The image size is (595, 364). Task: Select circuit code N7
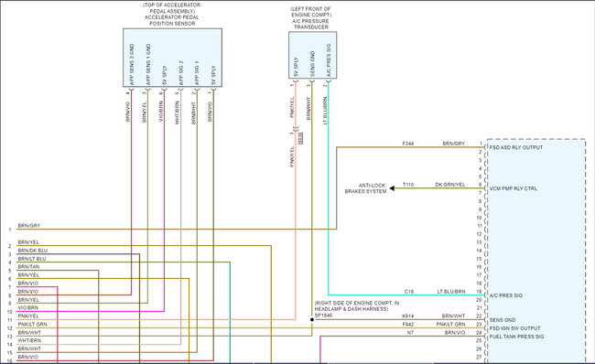tap(410, 333)
